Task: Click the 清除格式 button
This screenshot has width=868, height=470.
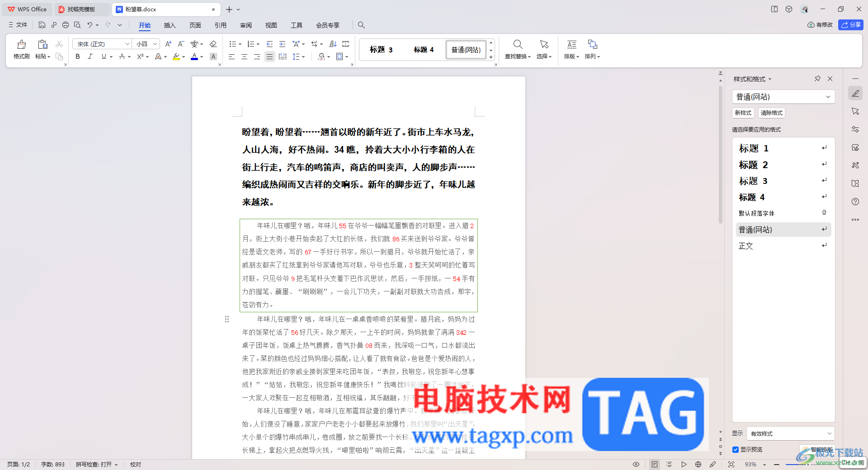Action: [x=771, y=113]
